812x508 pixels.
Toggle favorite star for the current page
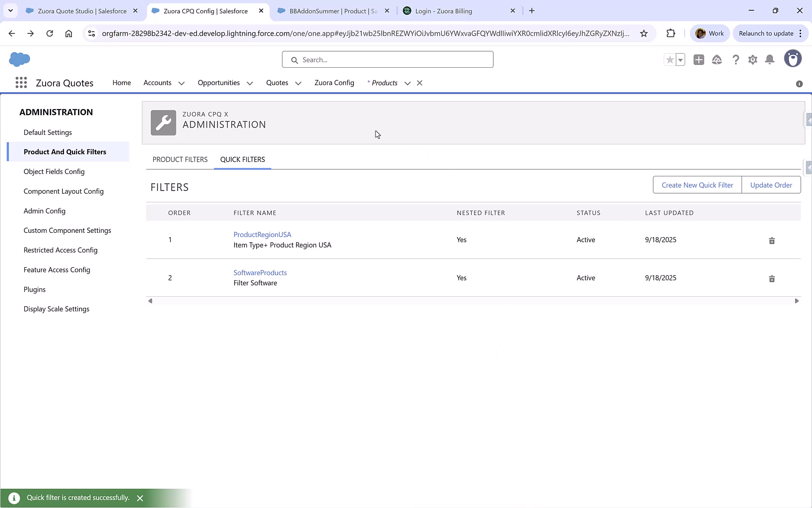coord(670,60)
